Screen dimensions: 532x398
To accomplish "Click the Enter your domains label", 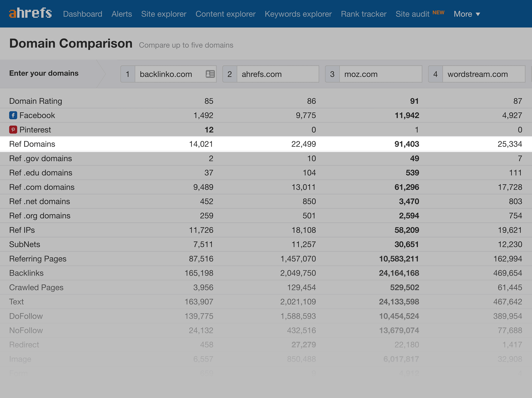I will coord(44,73).
